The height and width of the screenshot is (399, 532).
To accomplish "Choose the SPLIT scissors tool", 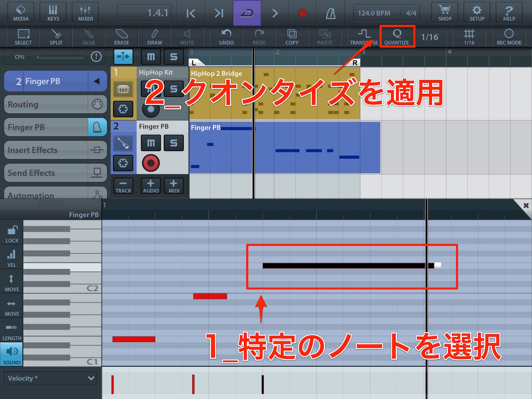I will click(56, 37).
